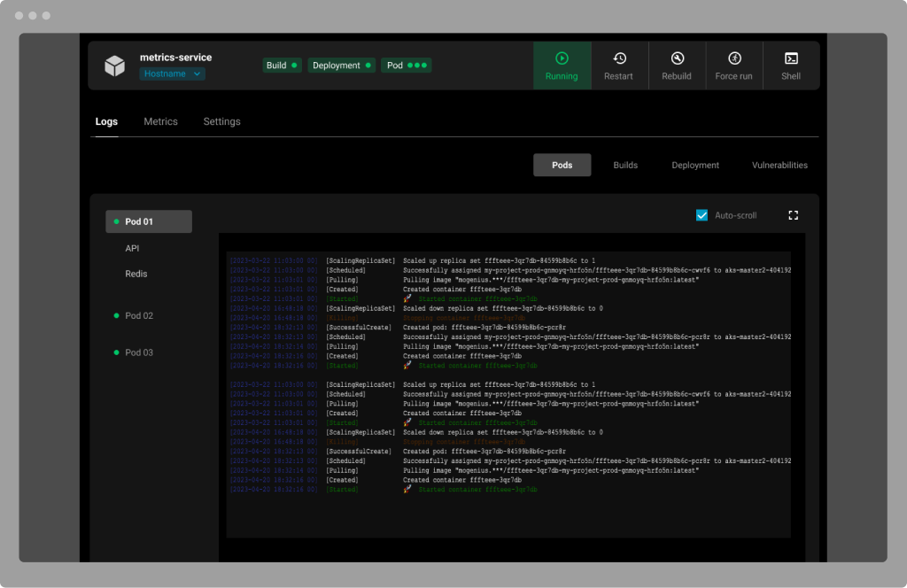Click the metrics-service cube icon

pyautogui.click(x=113, y=65)
